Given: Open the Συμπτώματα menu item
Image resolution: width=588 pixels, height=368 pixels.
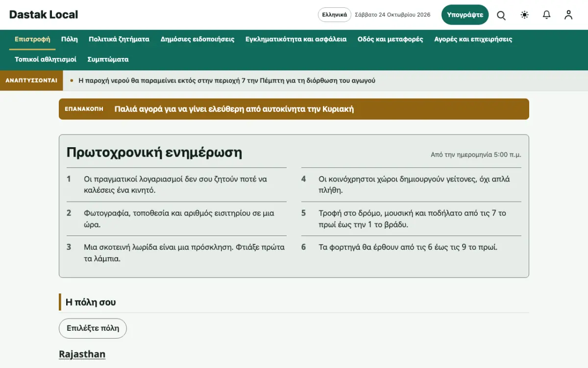Looking at the screenshot, I should (x=108, y=59).
